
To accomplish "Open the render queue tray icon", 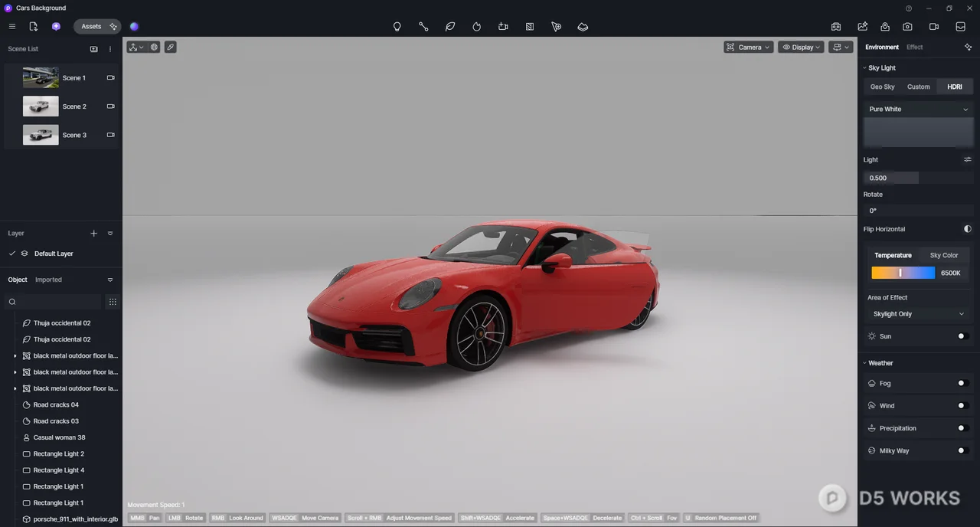I will click(960, 26).
